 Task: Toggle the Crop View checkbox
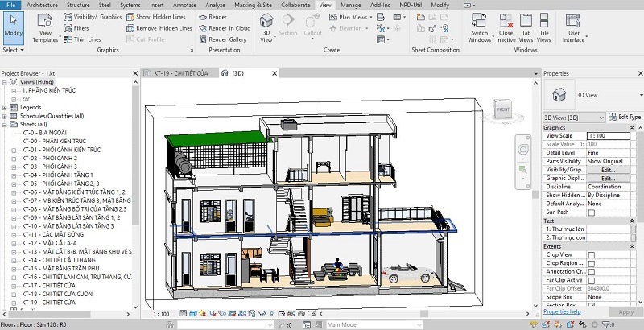pyautogui.click(x=592, y=255)
